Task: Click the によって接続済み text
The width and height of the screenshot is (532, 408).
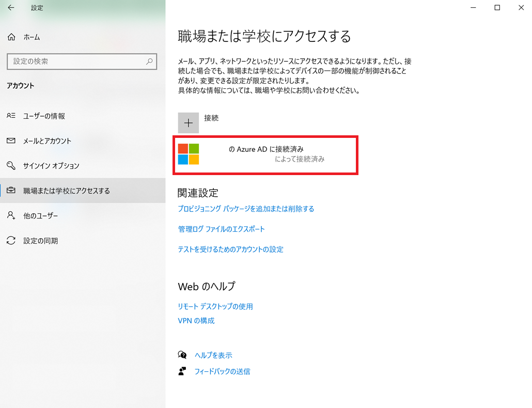Action: pos(300,159)
